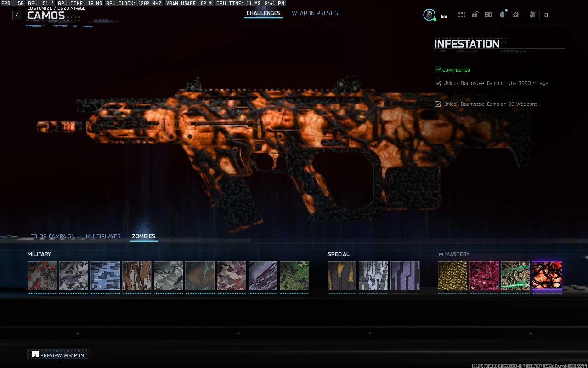Open the social friends grid icon

click(x=461, y=15)
